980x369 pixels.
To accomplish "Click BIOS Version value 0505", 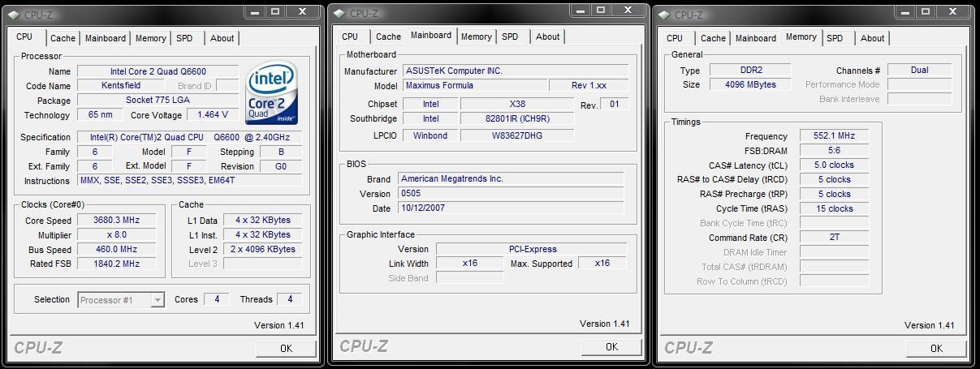I will point(510,193).
